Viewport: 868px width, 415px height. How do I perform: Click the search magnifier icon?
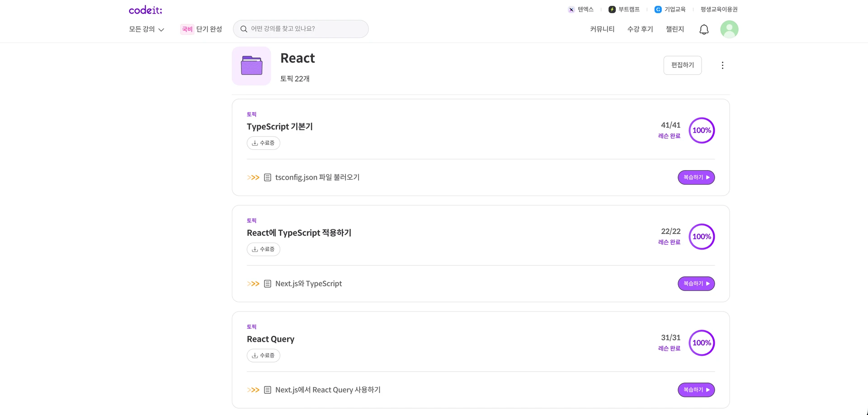[244, 29]
